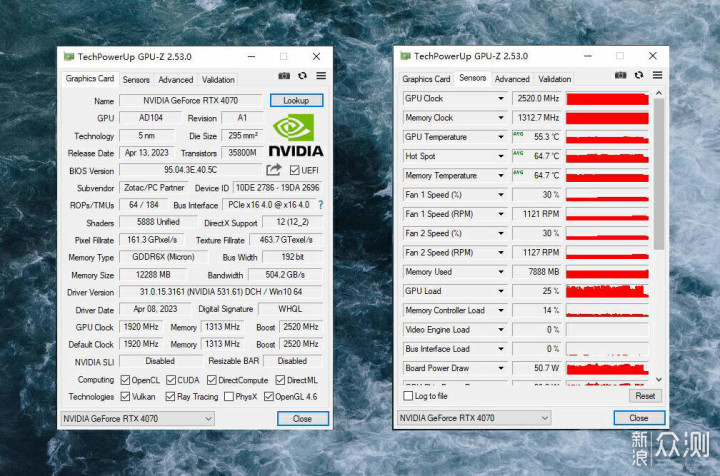Open the Board Power Draw dropdown

point(501,368)
